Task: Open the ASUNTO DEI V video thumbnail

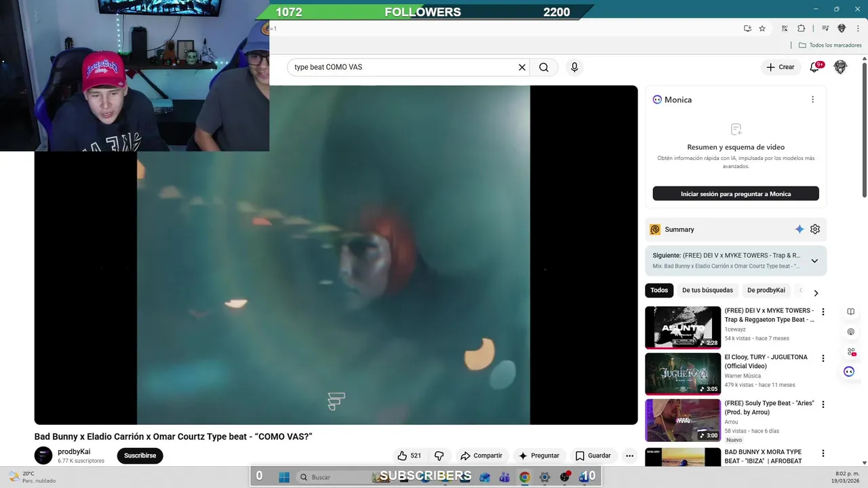Action: pyautogui.click(x=683, y=327)
